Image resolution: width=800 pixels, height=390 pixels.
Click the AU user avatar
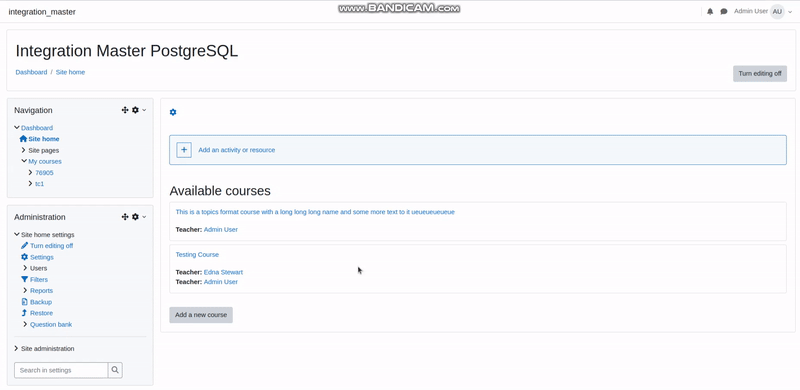tap(777, 11)
